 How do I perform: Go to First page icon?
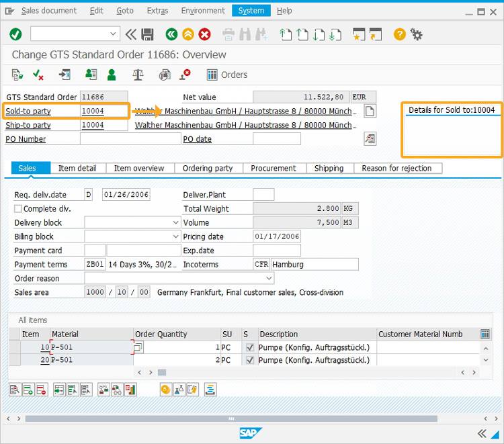(x=286, y=34)
